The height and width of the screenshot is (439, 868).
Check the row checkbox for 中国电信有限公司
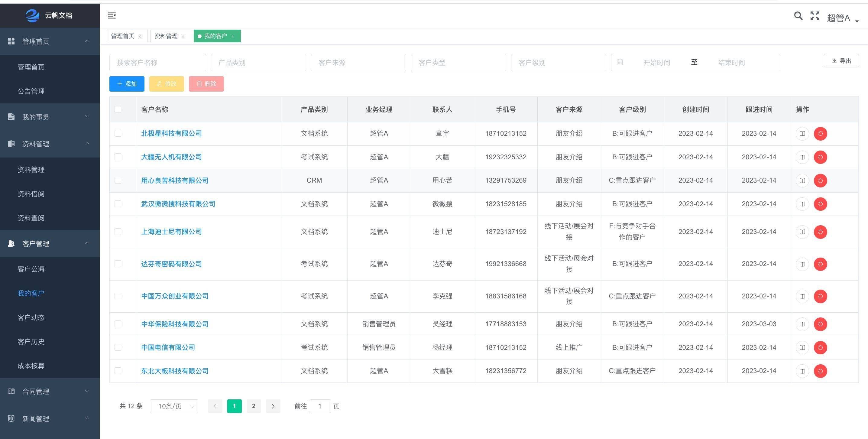pyautogui.click(x=118, y=347)
